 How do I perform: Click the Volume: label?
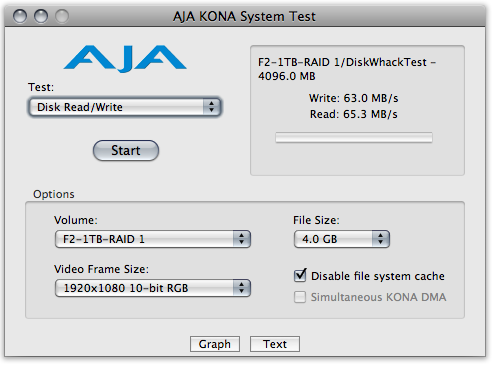76,220
